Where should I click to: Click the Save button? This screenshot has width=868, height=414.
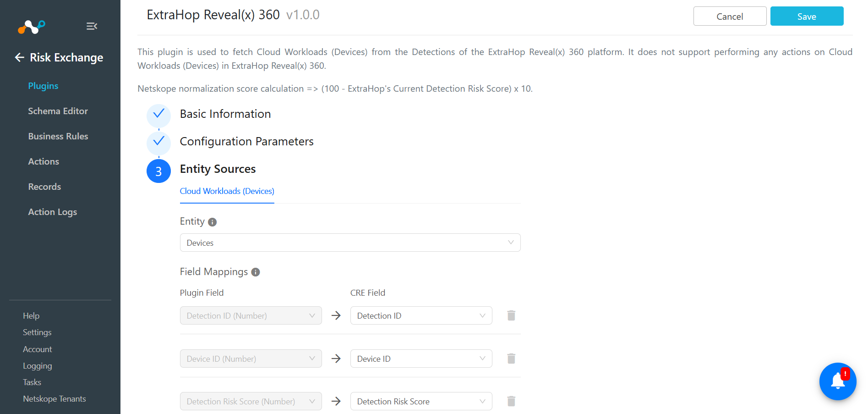(807, 16)
